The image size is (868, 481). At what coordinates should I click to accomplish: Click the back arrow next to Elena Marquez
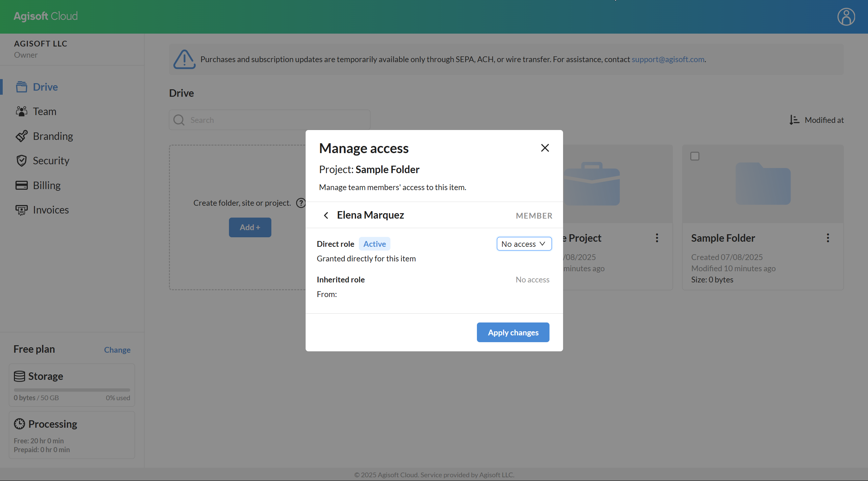326,215
